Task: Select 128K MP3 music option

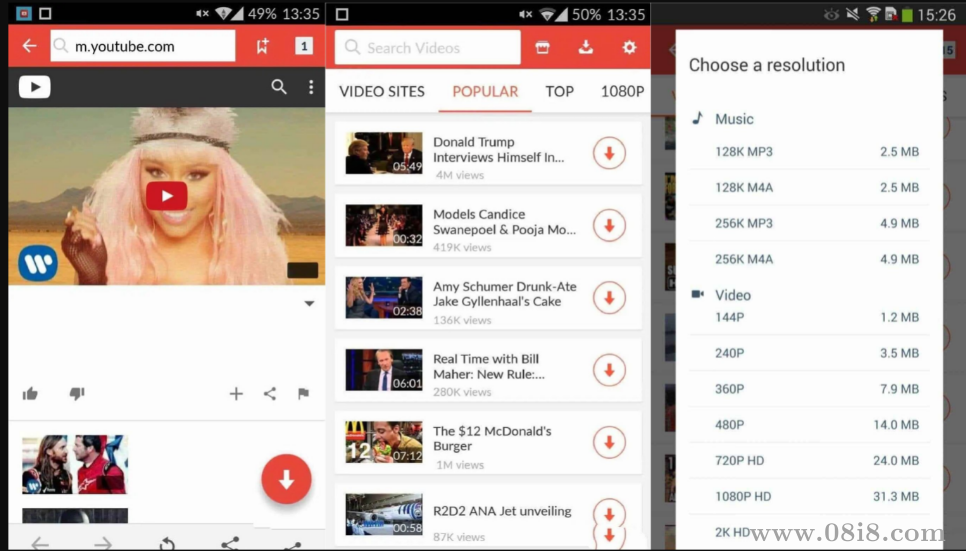Action: point(809,152)
